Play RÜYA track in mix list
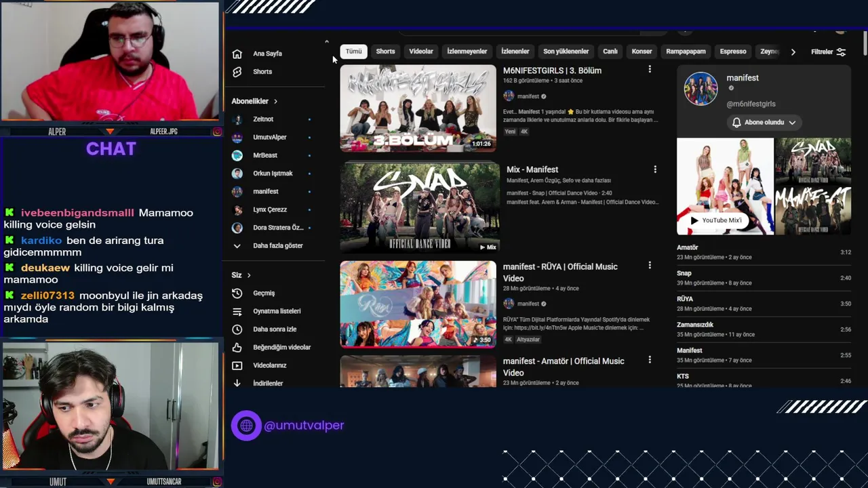 click(764, 304)
